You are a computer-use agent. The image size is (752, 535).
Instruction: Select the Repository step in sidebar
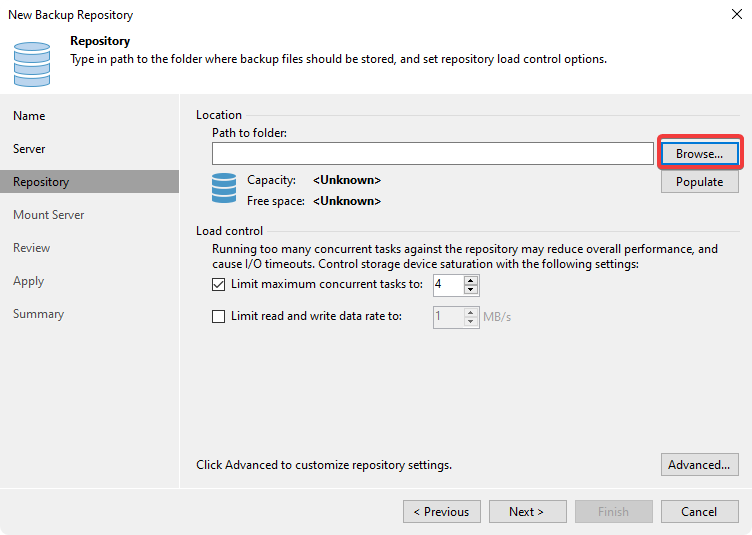[41, 182]
